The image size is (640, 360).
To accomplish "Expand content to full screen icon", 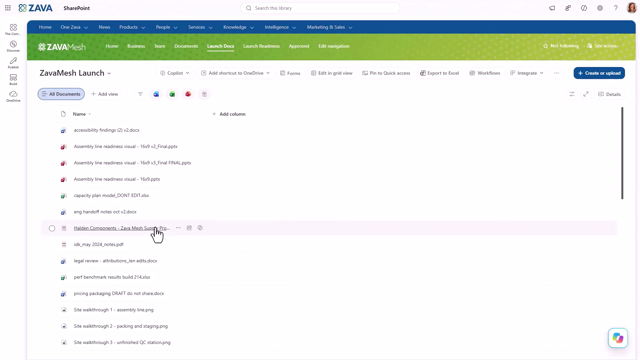I will tap(586, 94).
